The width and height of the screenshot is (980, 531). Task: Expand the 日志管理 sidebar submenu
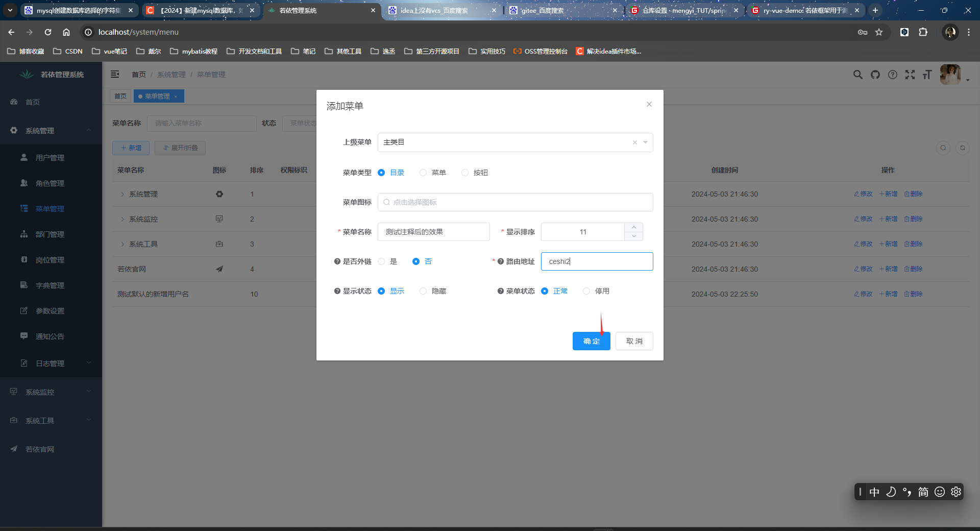(51, 364)
